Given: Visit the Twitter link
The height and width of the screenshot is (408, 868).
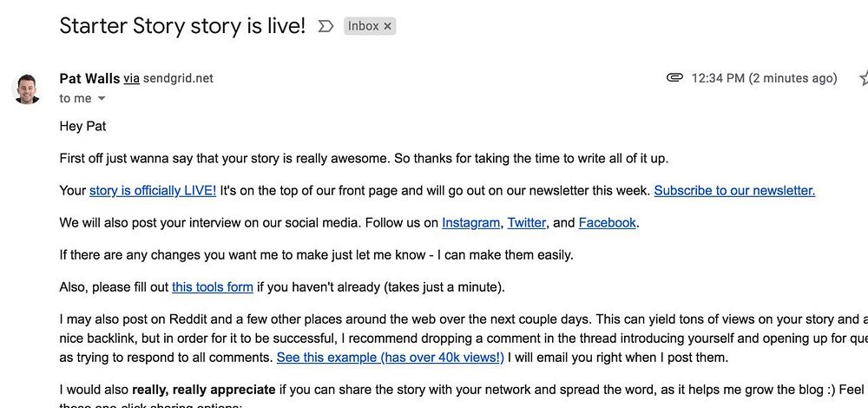Looking at the screenshot, I should point(527,222).
